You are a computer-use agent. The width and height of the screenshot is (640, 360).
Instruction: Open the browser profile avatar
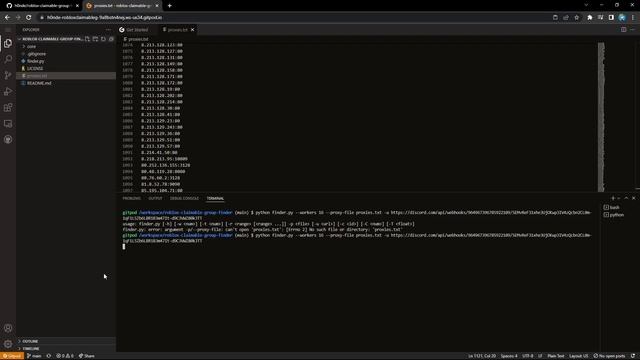(x=622, y=18)
